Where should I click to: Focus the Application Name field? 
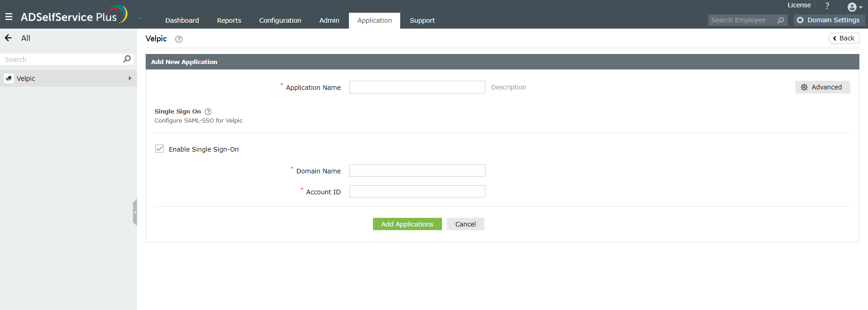(417, 87)
